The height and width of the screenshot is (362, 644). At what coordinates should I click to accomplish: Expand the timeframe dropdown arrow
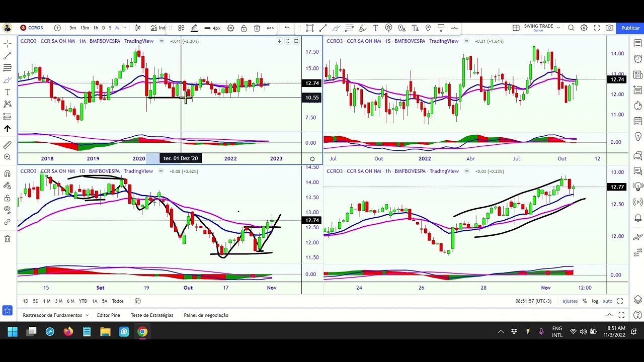(125, 28)
